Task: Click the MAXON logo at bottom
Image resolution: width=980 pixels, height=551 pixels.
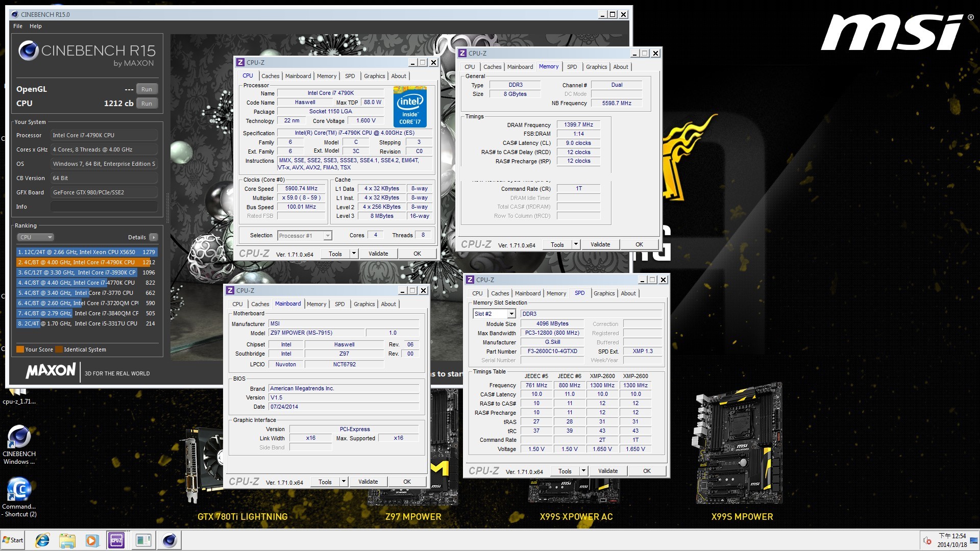Action: coord(51,371)
